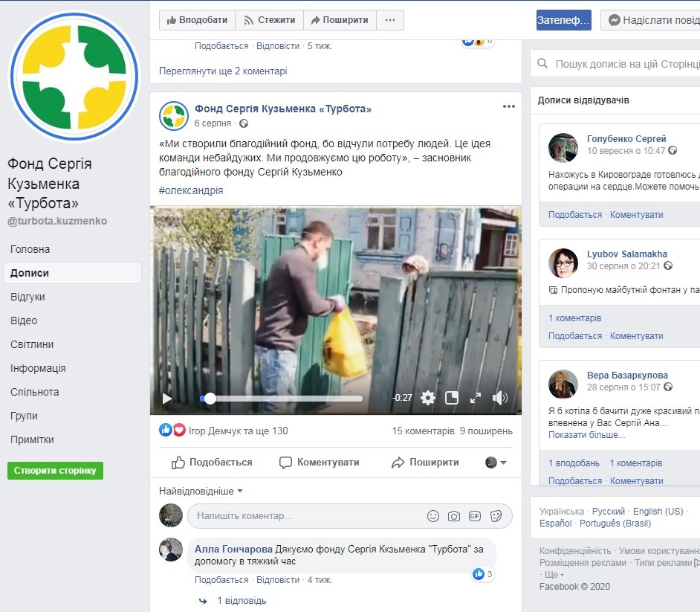Play the video
Viewport: 700px width, 612px height.
point(167,398)
